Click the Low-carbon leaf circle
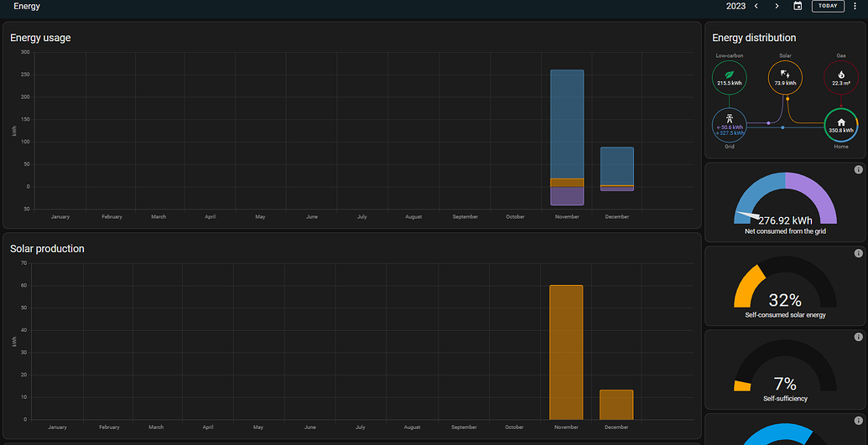Image resolution: width=868 pixels, height=445 pixels. click(x=729, y=77)
